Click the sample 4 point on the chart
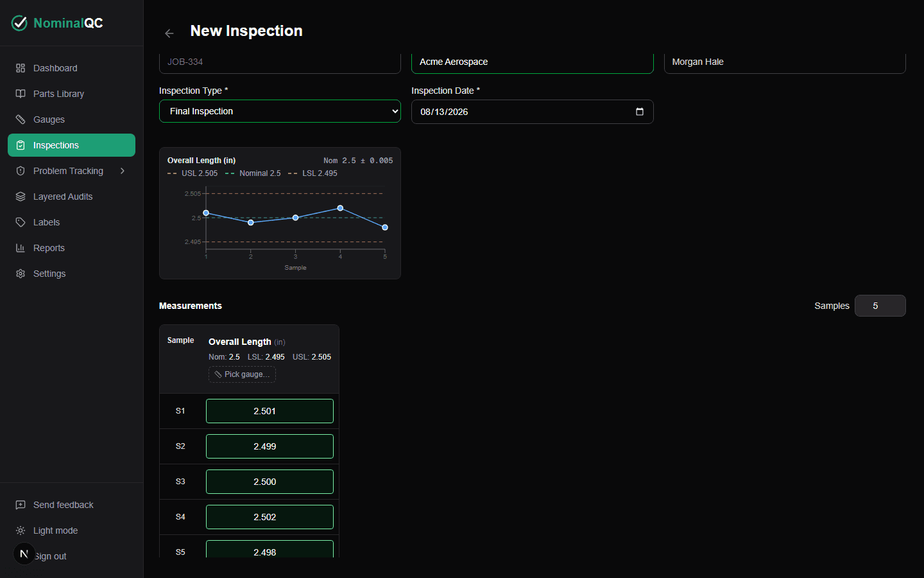Viewport: 924px width, 578px height. click(x=340, y=208)
